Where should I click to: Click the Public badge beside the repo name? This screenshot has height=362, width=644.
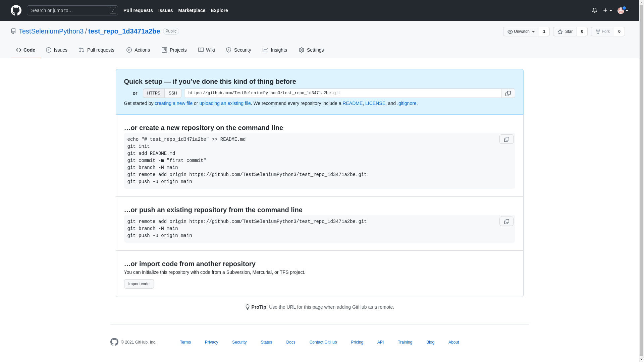171,31
